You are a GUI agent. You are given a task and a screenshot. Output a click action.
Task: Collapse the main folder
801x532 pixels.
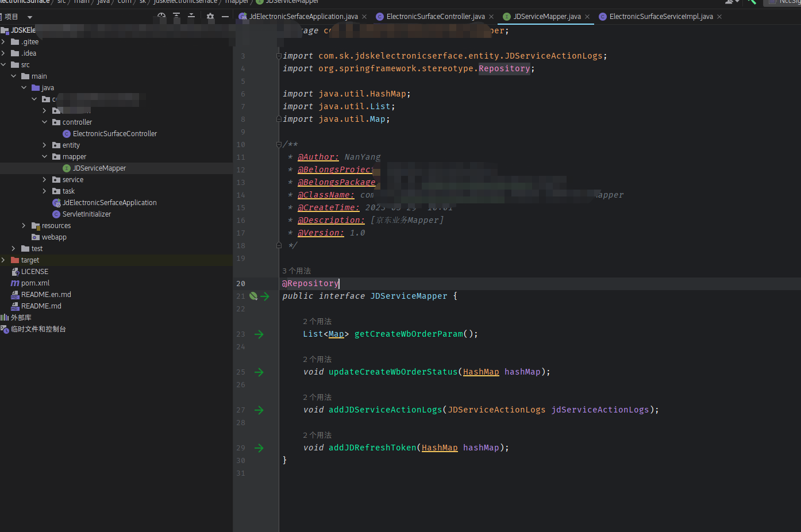tap(14, 76)
